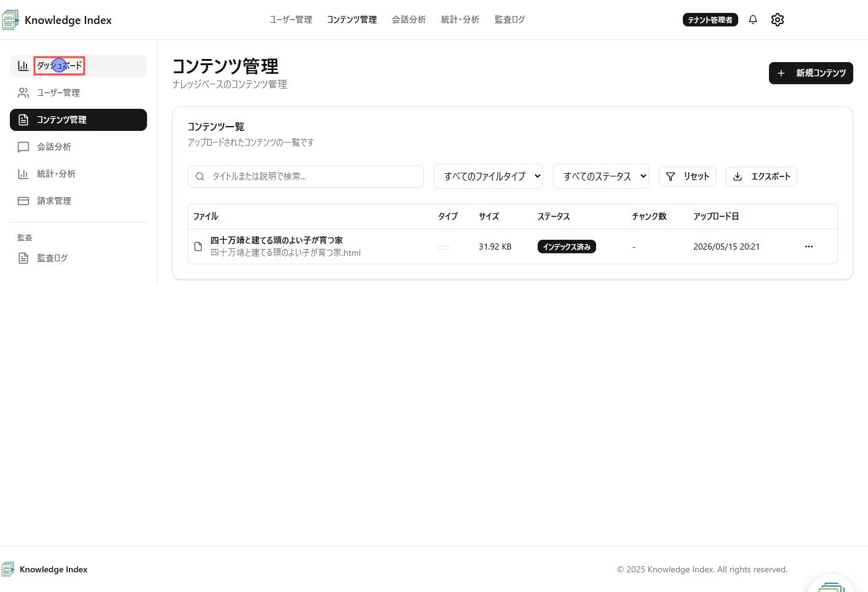868x592 pixels.
Task: Click the ファイル column header
Action: [x=205, y=216]
